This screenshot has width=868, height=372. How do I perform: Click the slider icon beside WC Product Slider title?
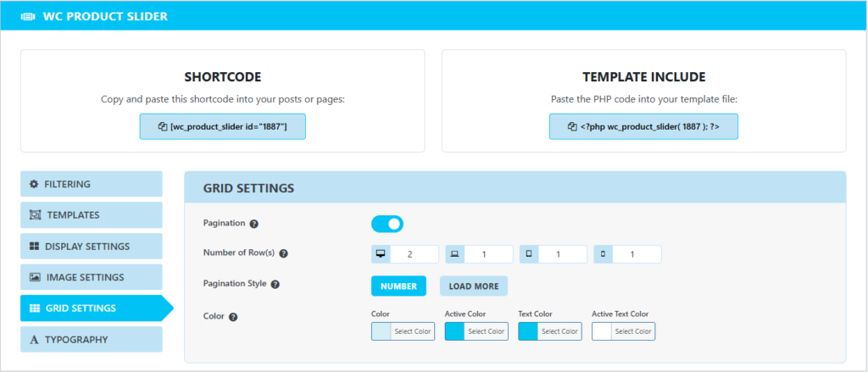click(x=27, y=17)
